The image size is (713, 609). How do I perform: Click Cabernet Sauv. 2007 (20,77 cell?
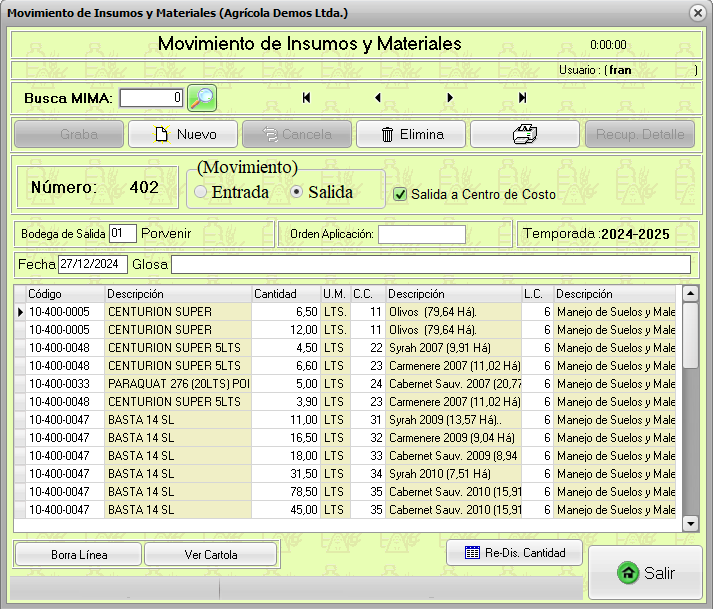(453, 384)
